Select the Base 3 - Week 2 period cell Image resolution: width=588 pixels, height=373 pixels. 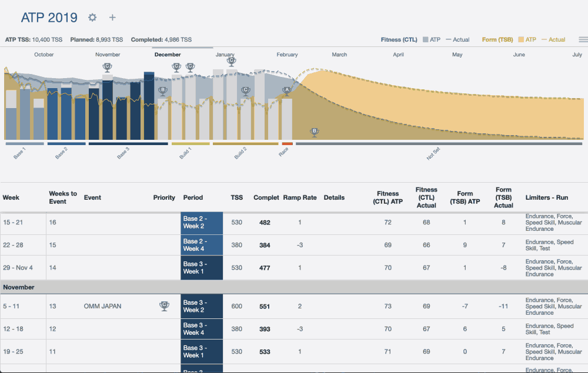coord(202,307)
